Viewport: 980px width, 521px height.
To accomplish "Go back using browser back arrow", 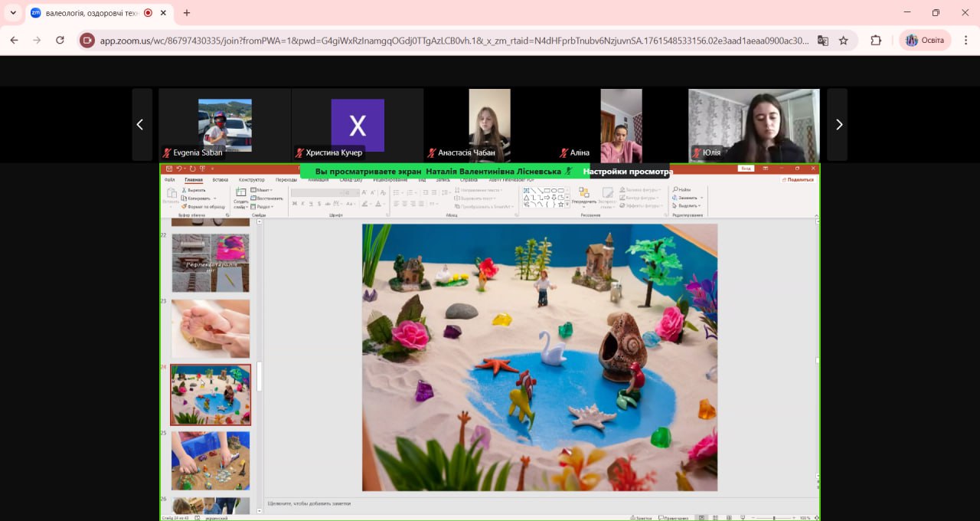I will tap(15, 41).
